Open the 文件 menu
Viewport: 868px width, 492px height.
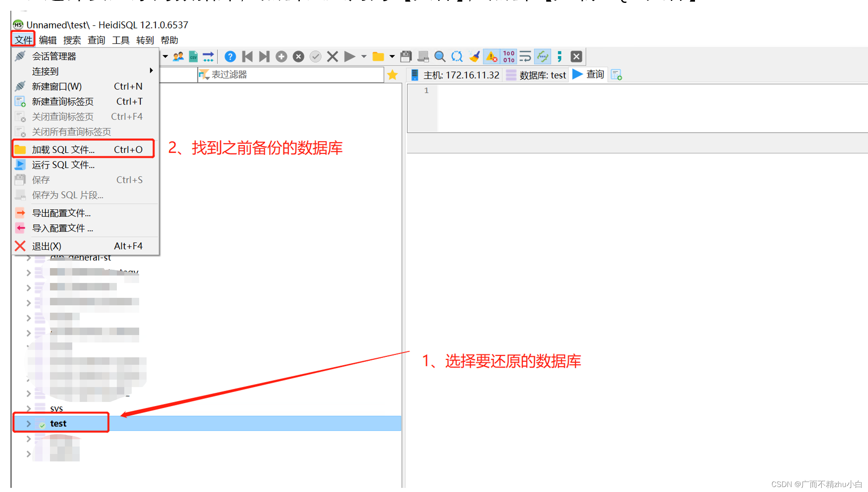[x=23, y=40]
